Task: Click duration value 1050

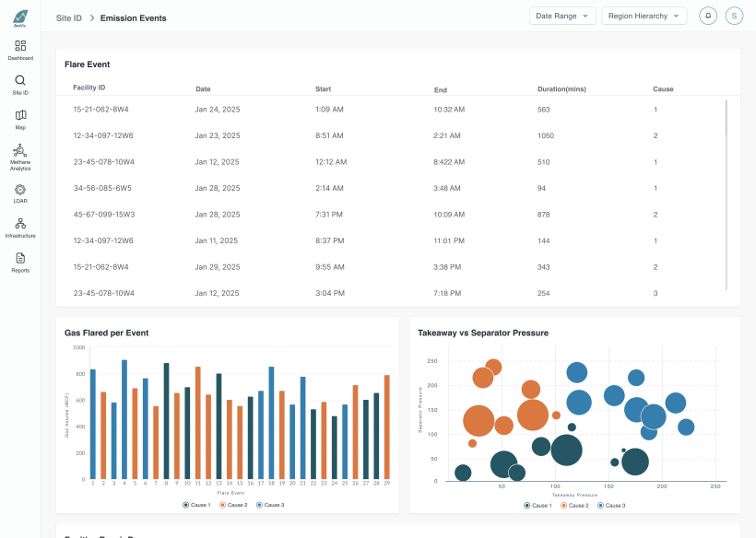Action: point(546,135)
